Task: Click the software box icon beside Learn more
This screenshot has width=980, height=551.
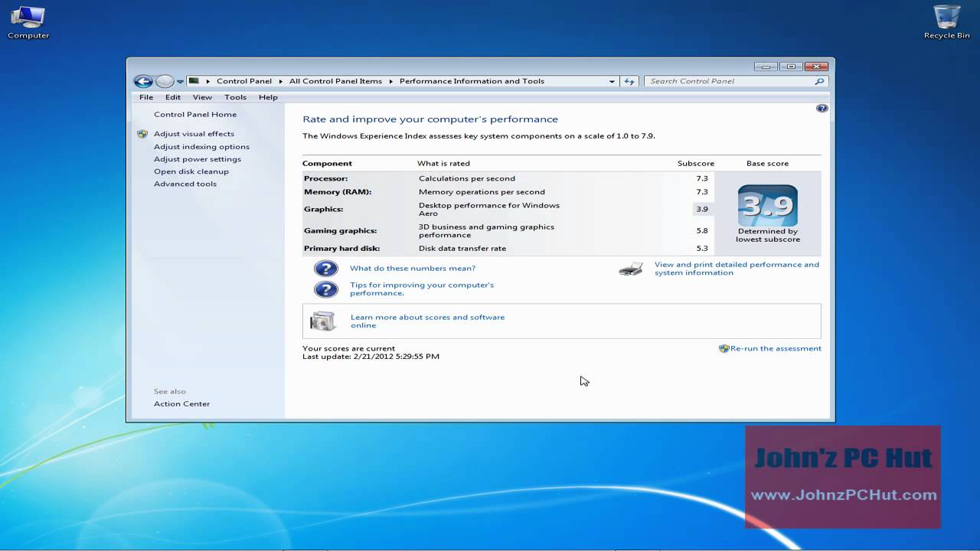Action: click(x=323, y=321)
